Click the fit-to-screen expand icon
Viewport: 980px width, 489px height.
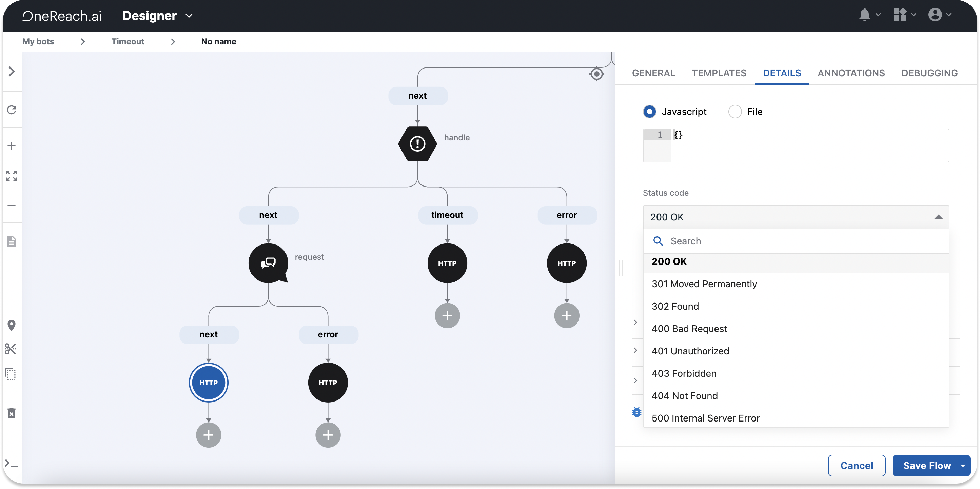click(12, 175)
